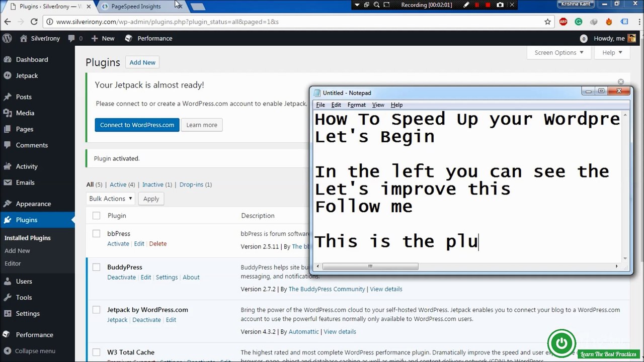Pause the recording with red pause button
The height and width of the screenshot is (362, 644).
477,5
